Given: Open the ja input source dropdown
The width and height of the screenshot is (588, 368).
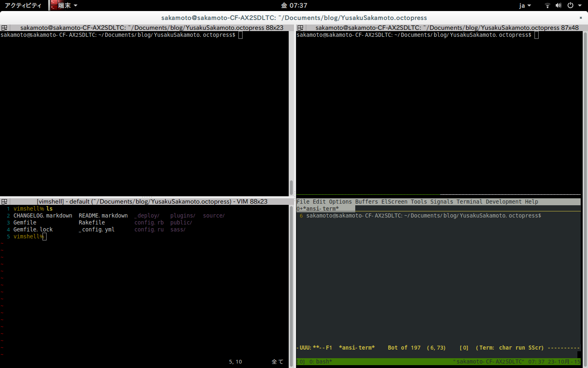Looking at the screenshot, I should (x=525, y=5).
